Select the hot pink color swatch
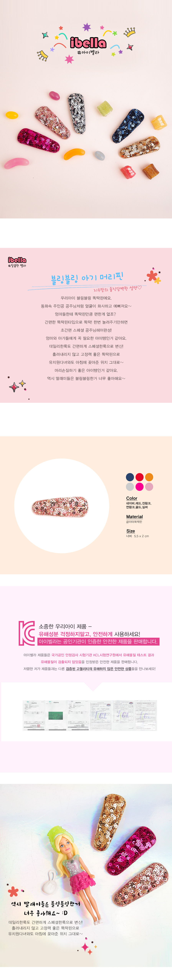 pyautogui.click(x=140, y=487)
